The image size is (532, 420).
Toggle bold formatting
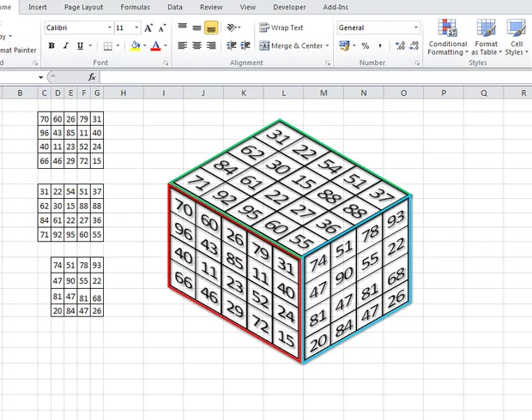click(x=51, y=45)
